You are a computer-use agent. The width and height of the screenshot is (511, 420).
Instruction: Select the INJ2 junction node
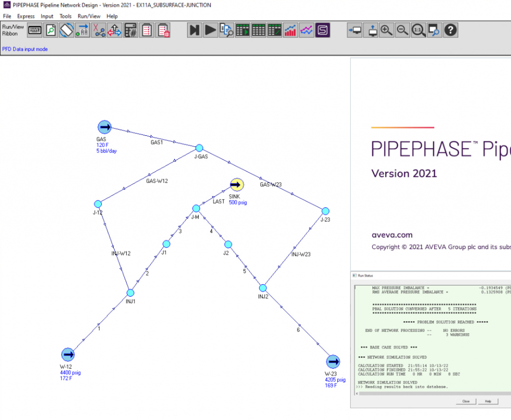[x=262, y=288]
